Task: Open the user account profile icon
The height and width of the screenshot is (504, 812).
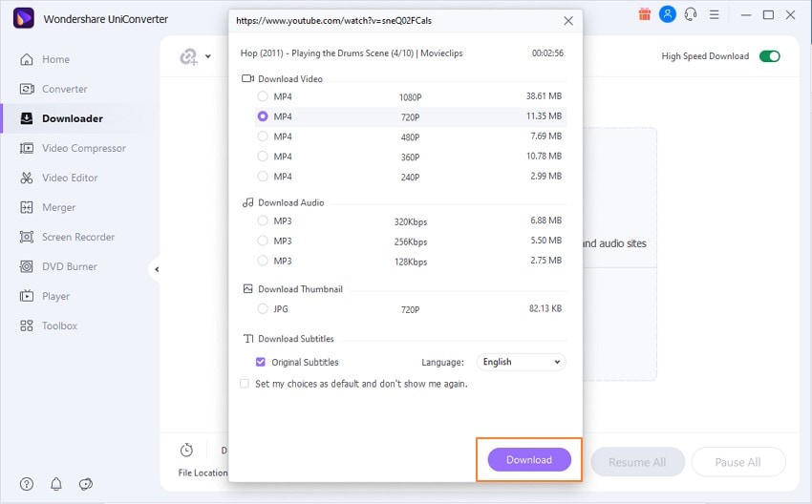Action: click(668, 14)
